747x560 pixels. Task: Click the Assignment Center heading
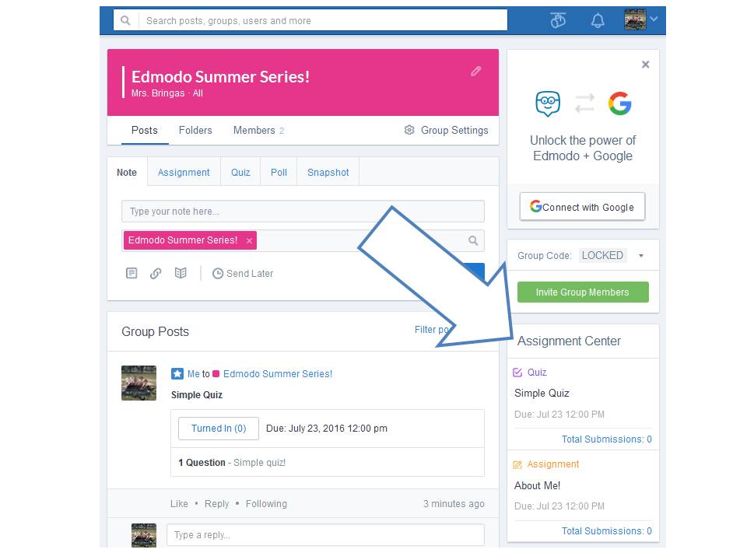point(569,341)
